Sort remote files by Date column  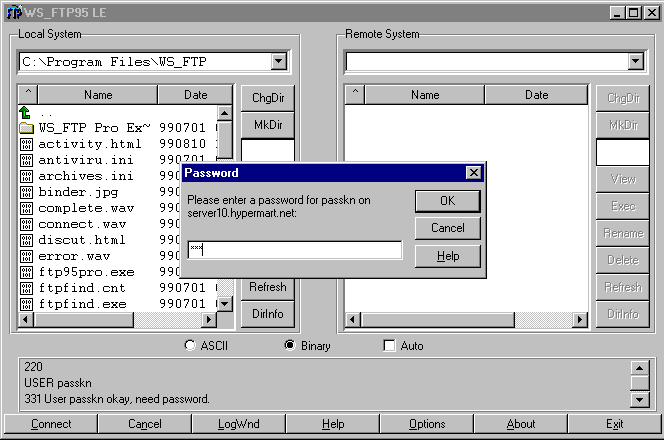537,94
